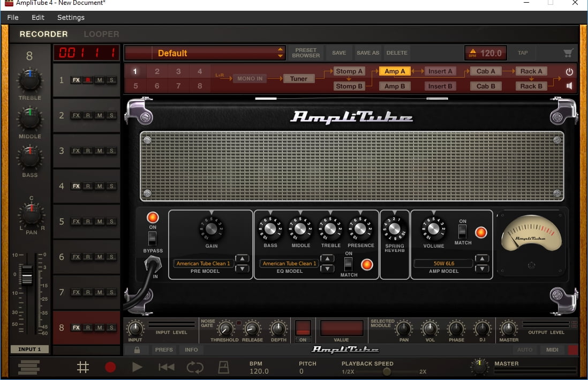Open the Tuner module in the signal chain
The height and width of the screenshot is (380, 588).
[x=299, y=78]
